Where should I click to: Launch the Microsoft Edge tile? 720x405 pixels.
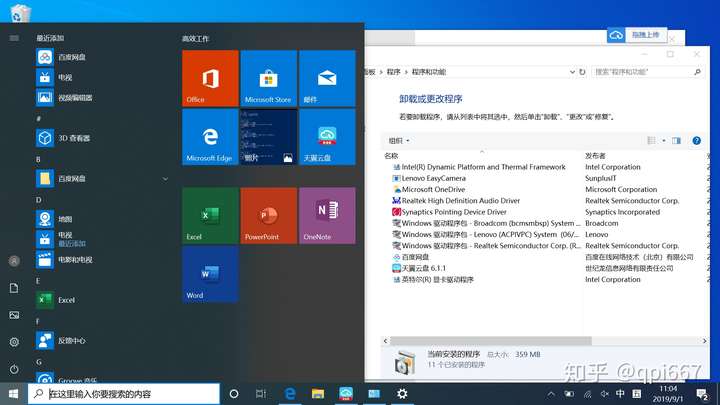click(x=210, y=137)
